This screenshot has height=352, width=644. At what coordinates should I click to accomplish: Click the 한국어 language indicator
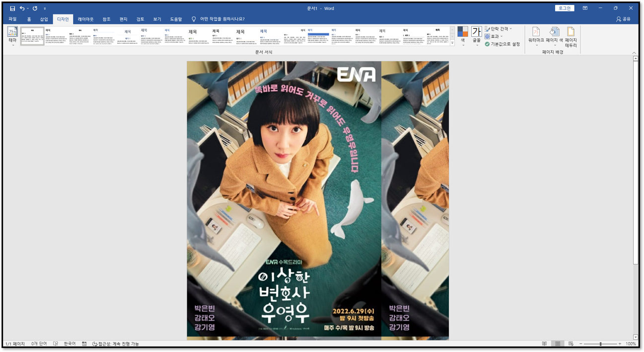pos(70,344)
